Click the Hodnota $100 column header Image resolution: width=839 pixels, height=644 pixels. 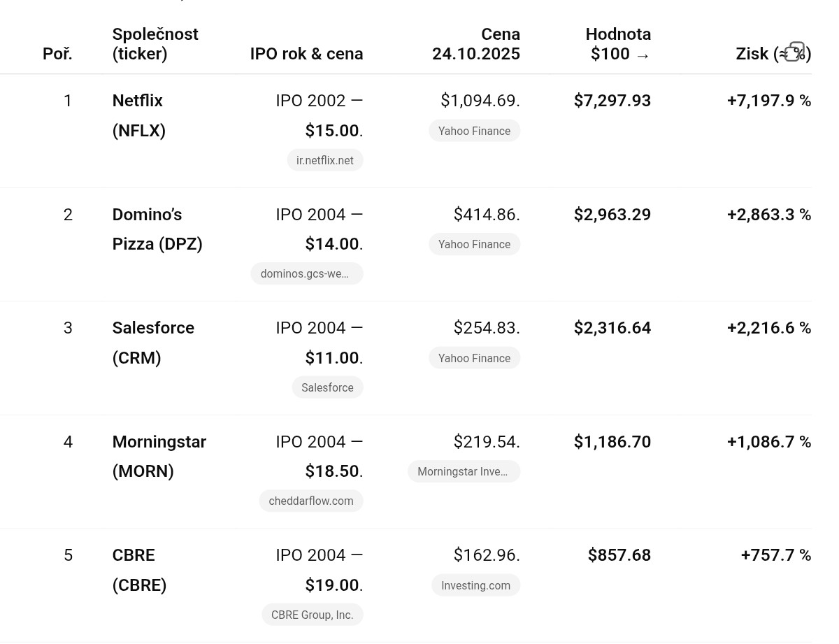point(618,44)
